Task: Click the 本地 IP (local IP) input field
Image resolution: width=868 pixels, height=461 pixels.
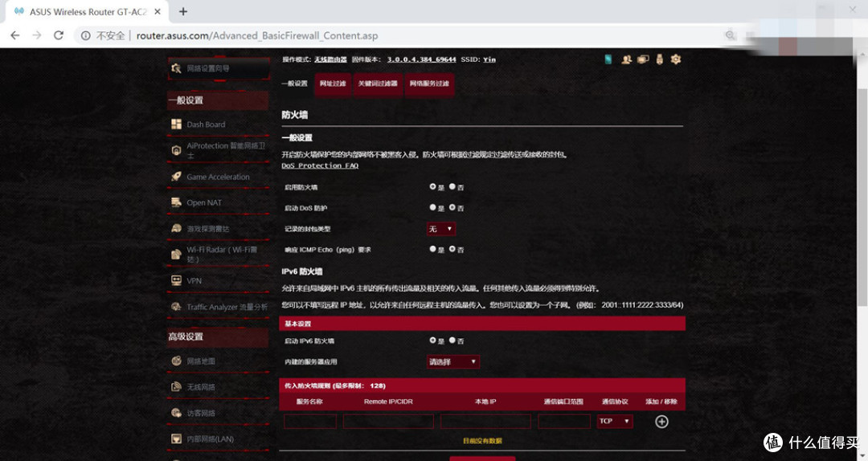Action: click(485, 422)
